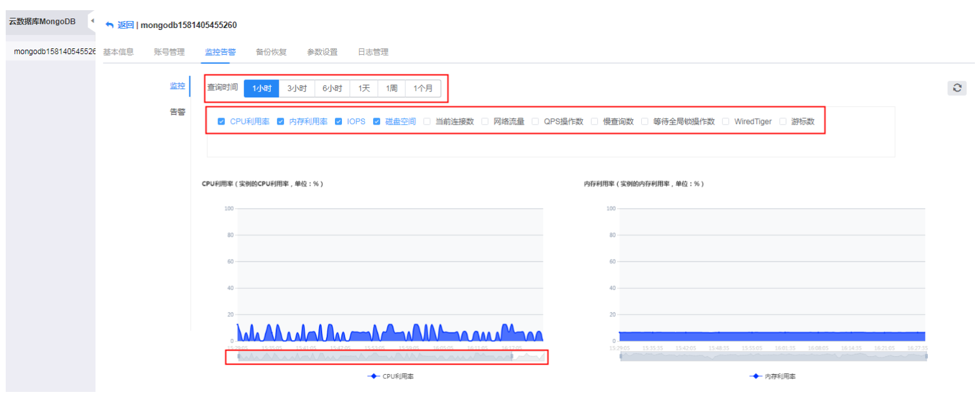The image size is (980, 397).
Task: Click the memory chart zoom slider's right handle
Action: (926, 356)
